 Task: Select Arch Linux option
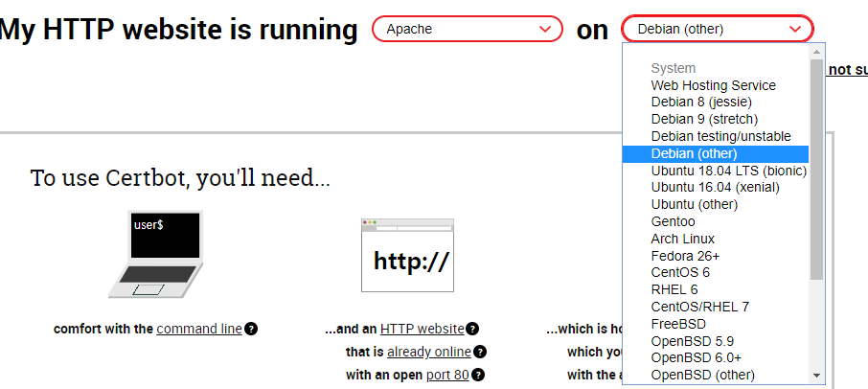click(716, 239)
